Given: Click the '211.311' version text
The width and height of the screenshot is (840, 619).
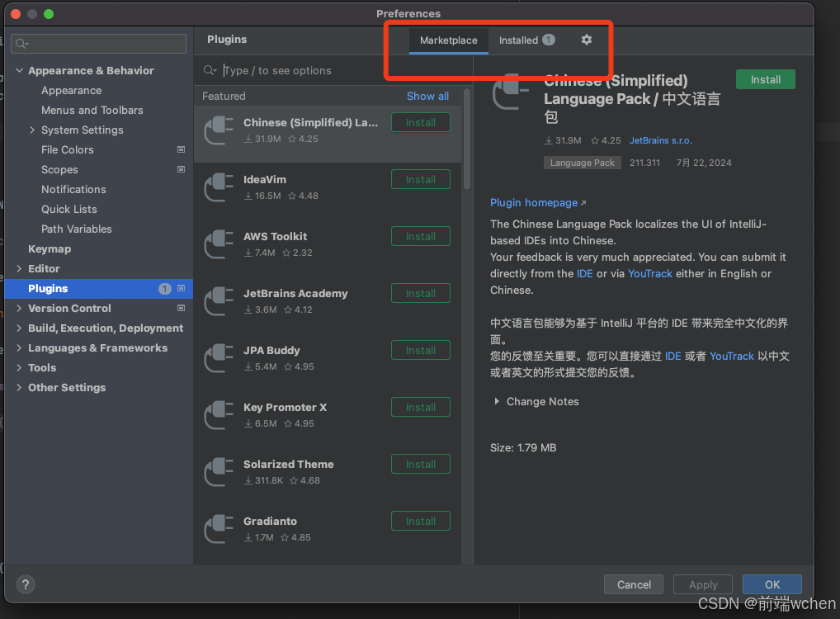Looking at the screenshot, I should click(x=644, y=163).
